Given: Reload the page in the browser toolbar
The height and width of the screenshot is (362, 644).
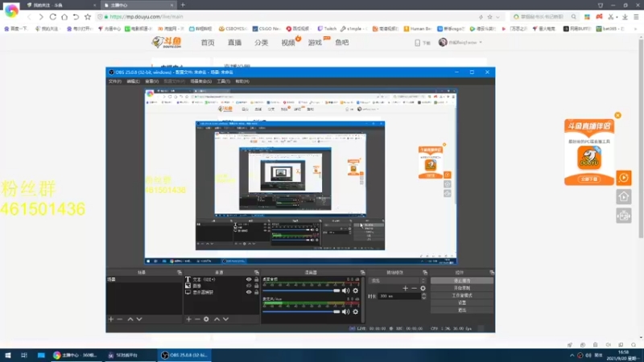Looking at the screenshot, I should coord(53,17).
